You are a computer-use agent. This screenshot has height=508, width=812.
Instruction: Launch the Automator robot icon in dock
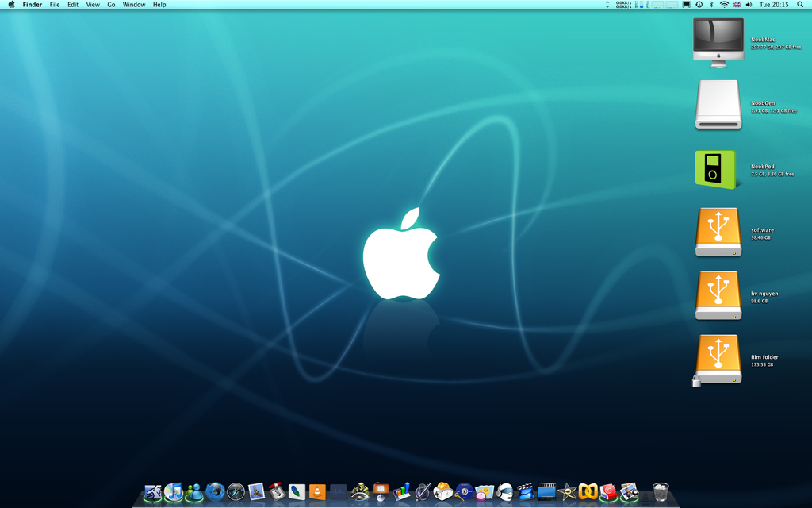tap(277, 491)
